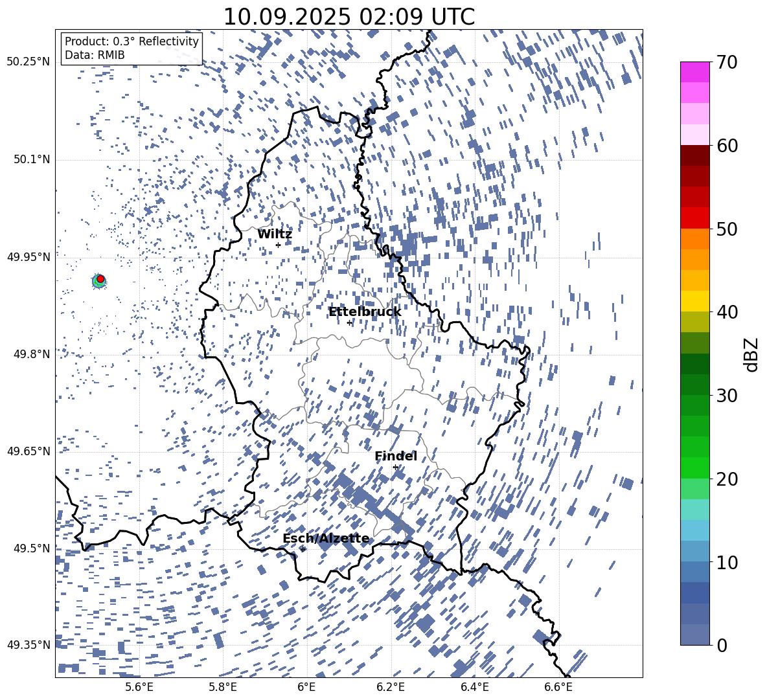Click the Ettelbruck station cross marker

click(x=349, y=322)
